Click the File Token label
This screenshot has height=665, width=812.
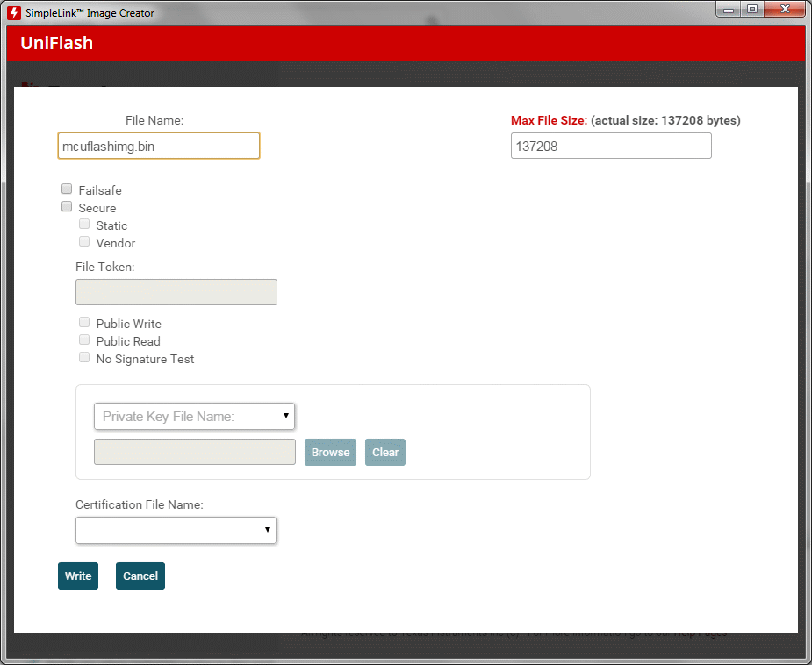click(x=104, y=267)
